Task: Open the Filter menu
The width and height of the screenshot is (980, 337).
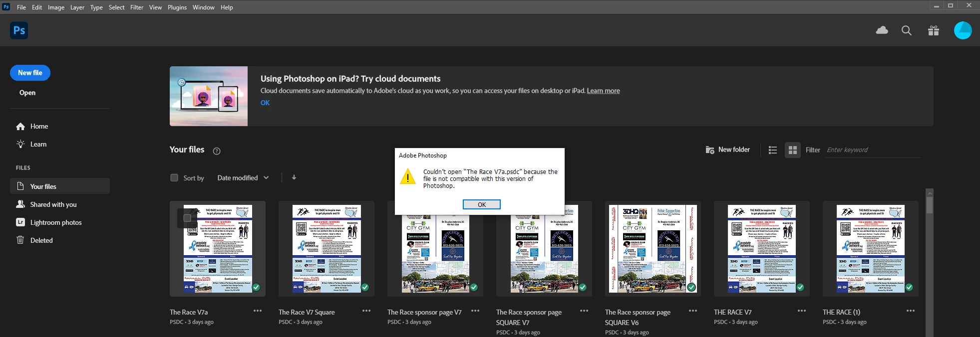Action: pos(137,7)
